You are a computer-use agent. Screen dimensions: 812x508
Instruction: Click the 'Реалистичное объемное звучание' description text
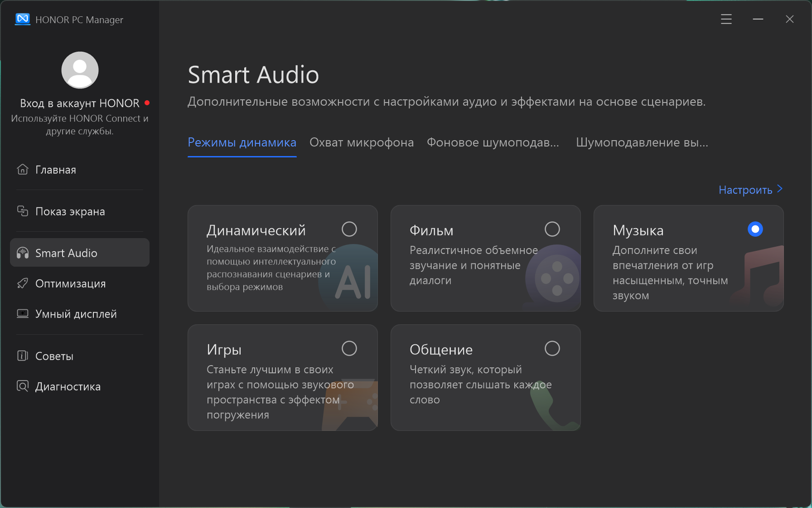tap(474, 265)
